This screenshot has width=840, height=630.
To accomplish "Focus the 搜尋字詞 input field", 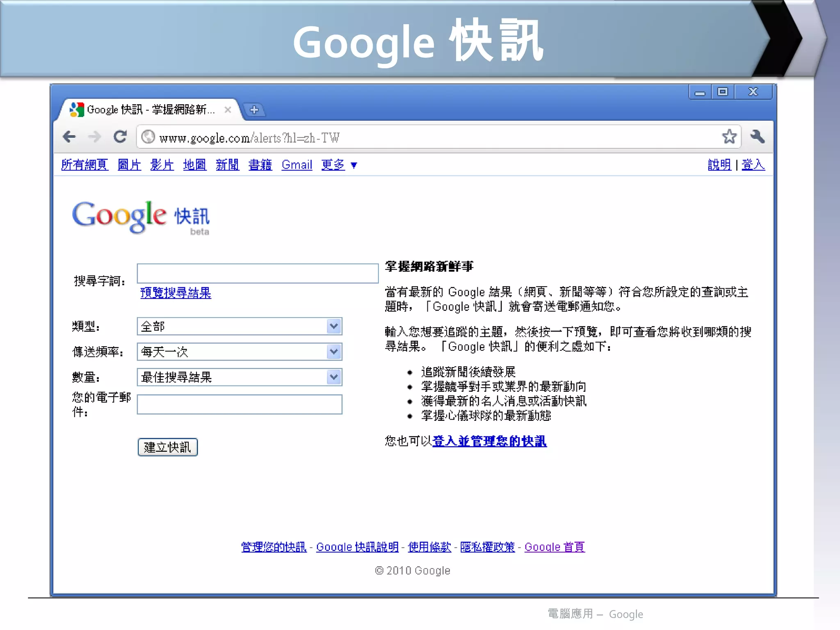I will [258, 274].
